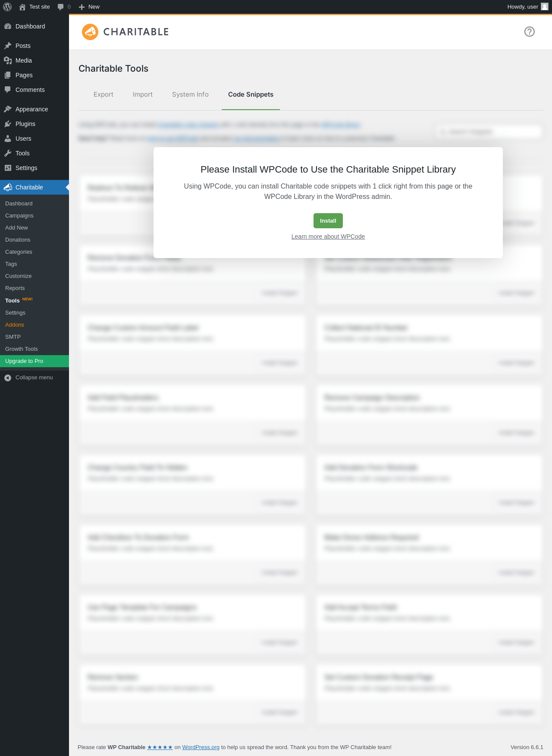Image resolution: width=552 pixels, height=756 pixels.
Task: Click the WordPress logo icon
Action: point(7,7)
